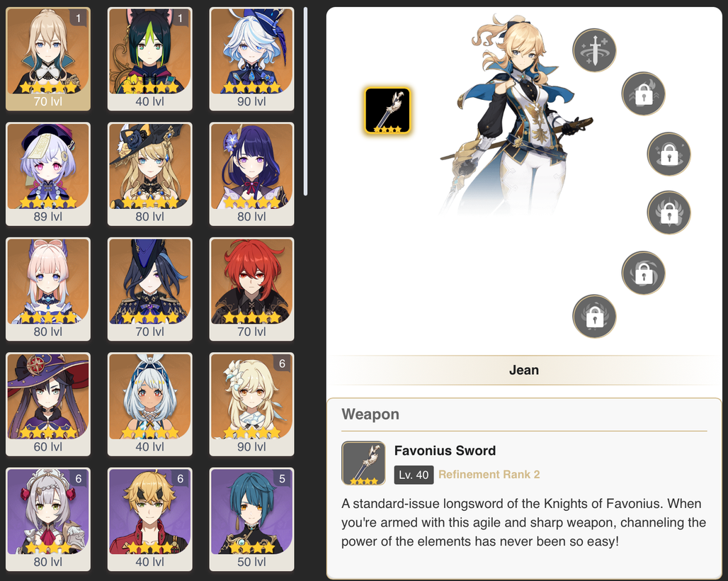Select Jean's level 70 character card

pyautogui.click(x=48, y=59)
